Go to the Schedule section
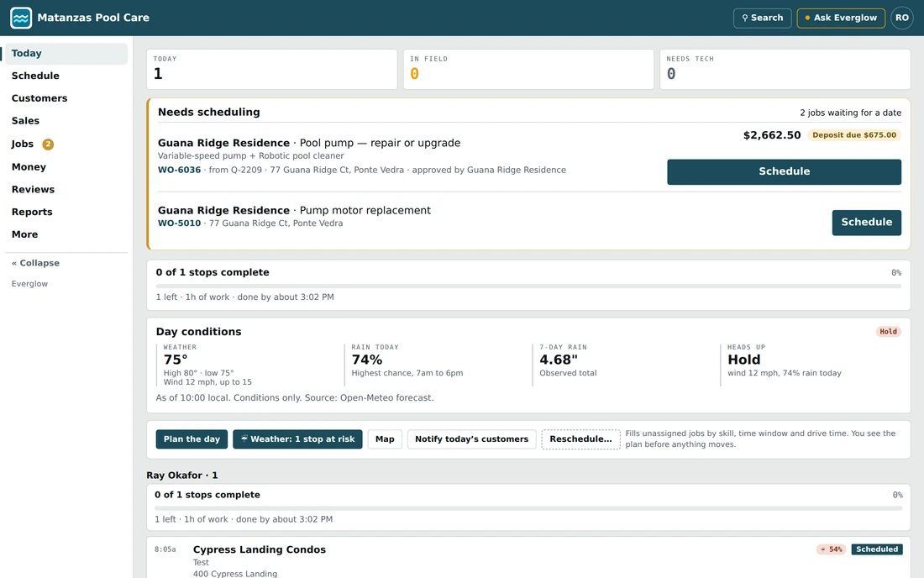This screenshot has height=578, width=924. coord(35,76)
